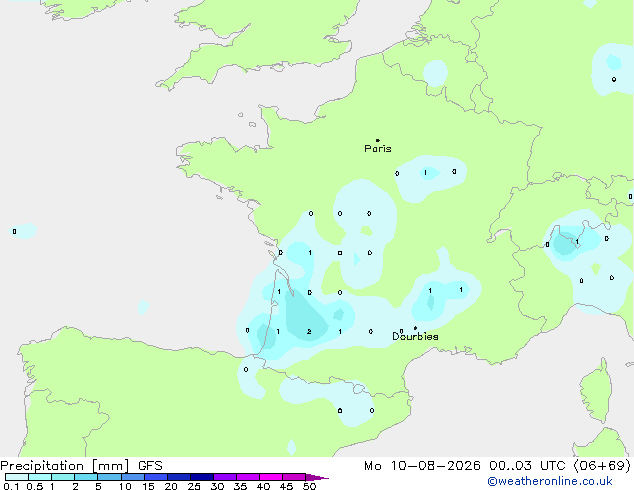Click the precipitation value "2" on the map
This screenshot has width=634, height=490.
[x=309, y=332]
